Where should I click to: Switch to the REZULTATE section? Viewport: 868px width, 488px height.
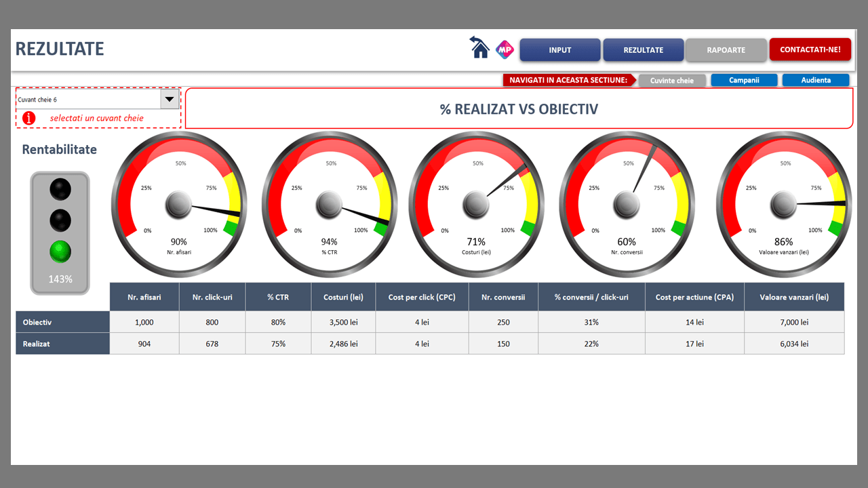click(644, 50)
